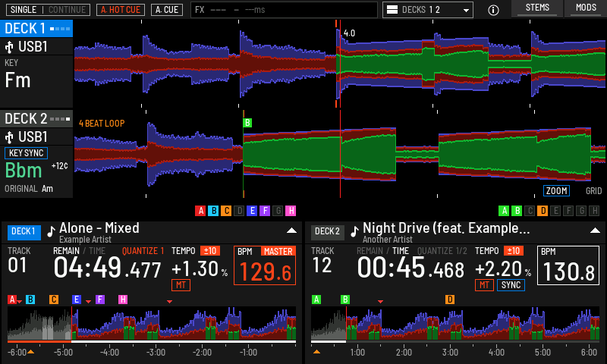Viewport: 607px width, 364px height.
Task: Toggle A. CUE auto cue
Action: pyautogui.click(x=167, y=10)
